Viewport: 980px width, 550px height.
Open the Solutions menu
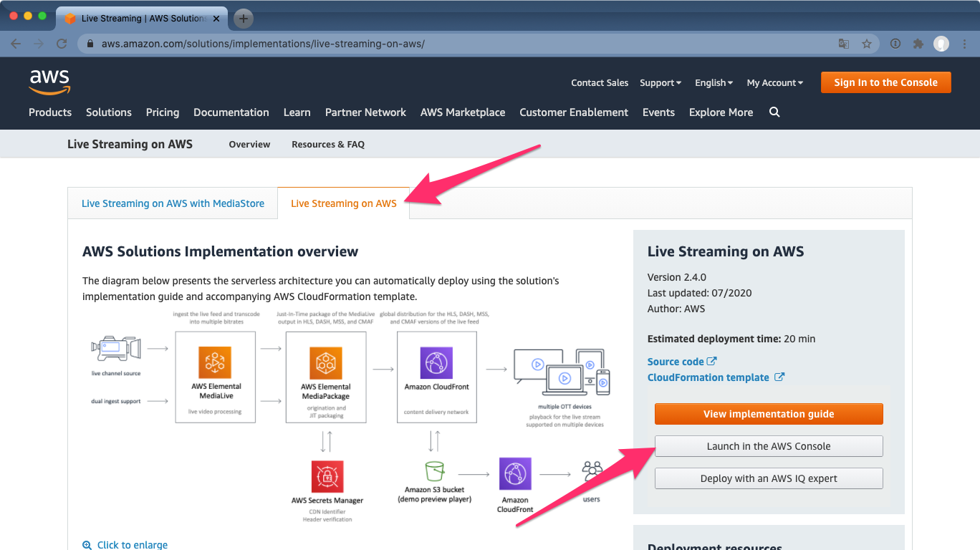109,112
